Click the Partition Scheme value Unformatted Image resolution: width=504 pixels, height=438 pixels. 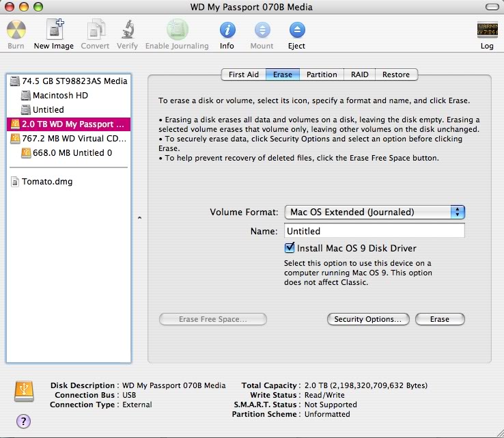click(x=327, y=414)
